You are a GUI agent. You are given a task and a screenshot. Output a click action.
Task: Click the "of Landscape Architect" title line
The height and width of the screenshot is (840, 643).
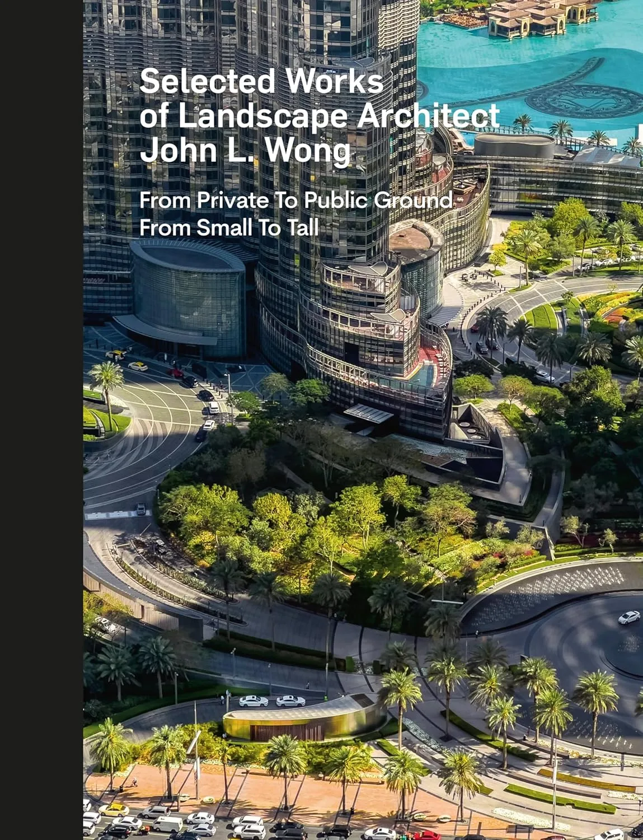point(319,115)
